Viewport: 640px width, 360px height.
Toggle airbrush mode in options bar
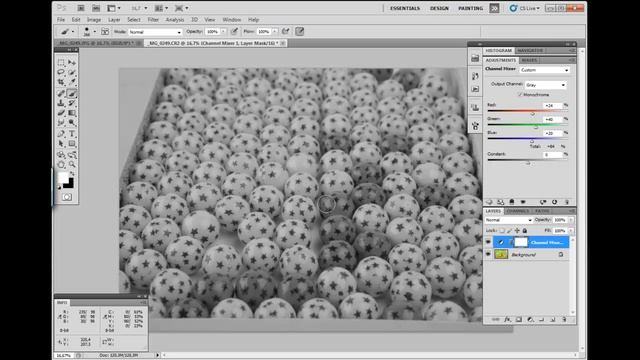tap(286, 31)
